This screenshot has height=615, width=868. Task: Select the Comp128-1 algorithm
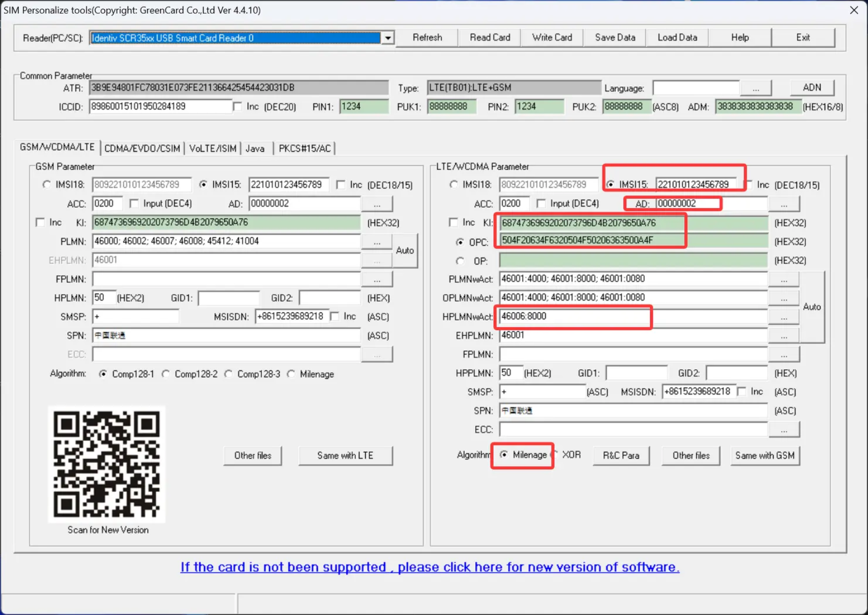pyautogui.click(x=103, y=374)
